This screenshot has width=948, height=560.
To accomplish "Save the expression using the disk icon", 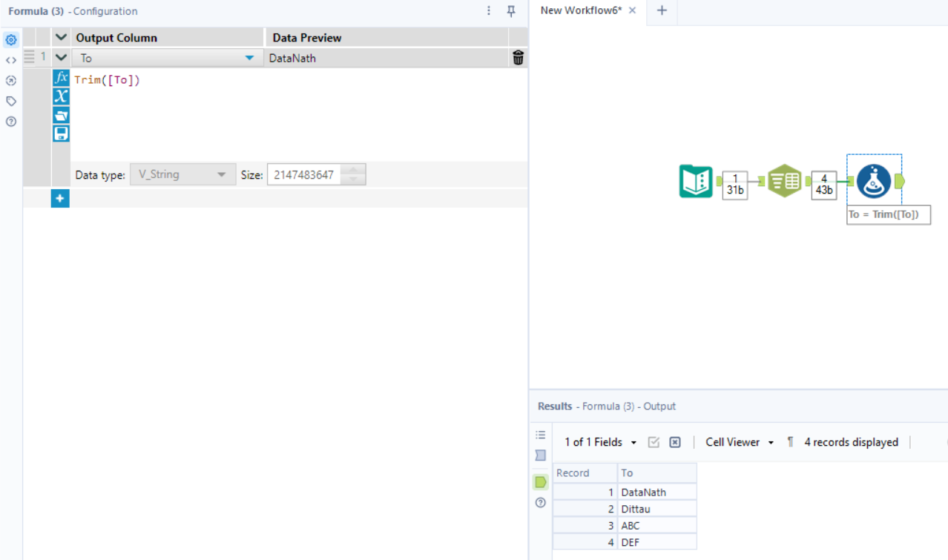I will pyautogui.click(x=60, y=134).
